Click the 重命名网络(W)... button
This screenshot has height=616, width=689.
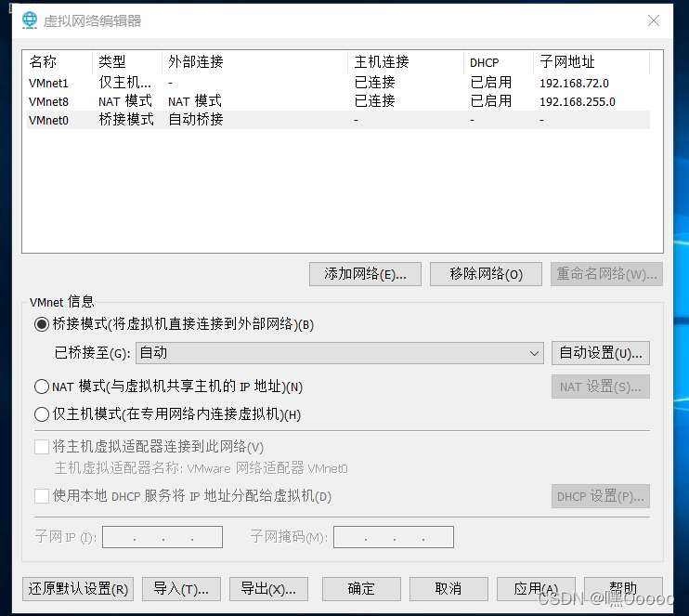[607, 274]
